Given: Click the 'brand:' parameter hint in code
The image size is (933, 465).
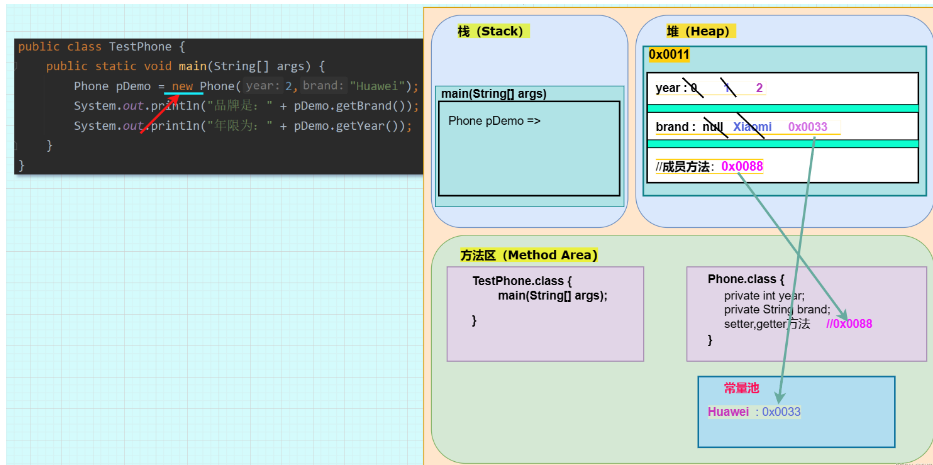Looking at the screenshot, I should [324, 86].
